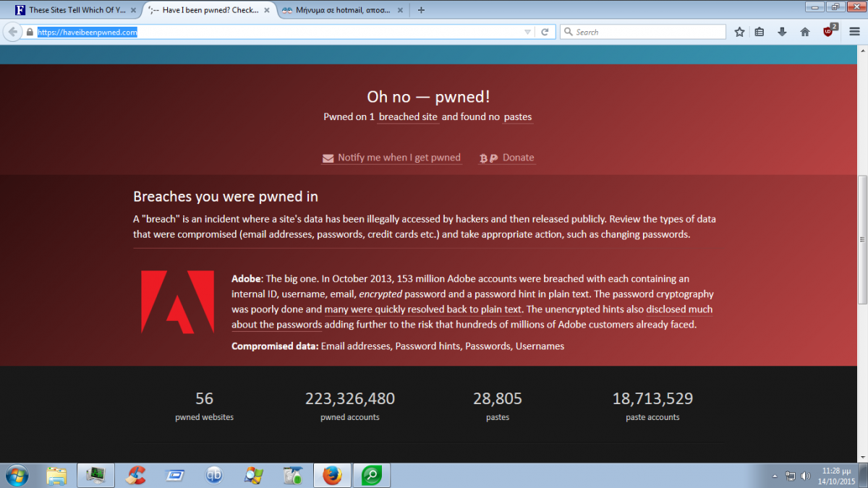This screenshot has width=868, height=488.
Task: Open the clock showing 11:28 μμ
Action: [x=837, y=476]
